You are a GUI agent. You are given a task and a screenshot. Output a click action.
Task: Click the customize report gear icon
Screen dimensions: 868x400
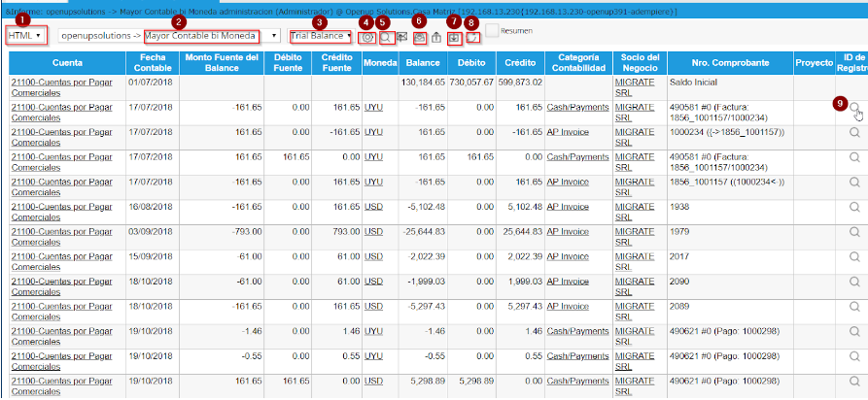pos(367,37)
